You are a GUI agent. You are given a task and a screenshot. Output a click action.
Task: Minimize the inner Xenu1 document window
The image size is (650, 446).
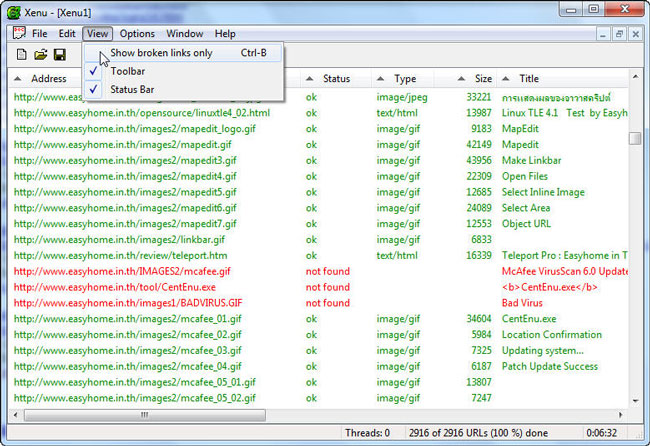click(602, 34)
